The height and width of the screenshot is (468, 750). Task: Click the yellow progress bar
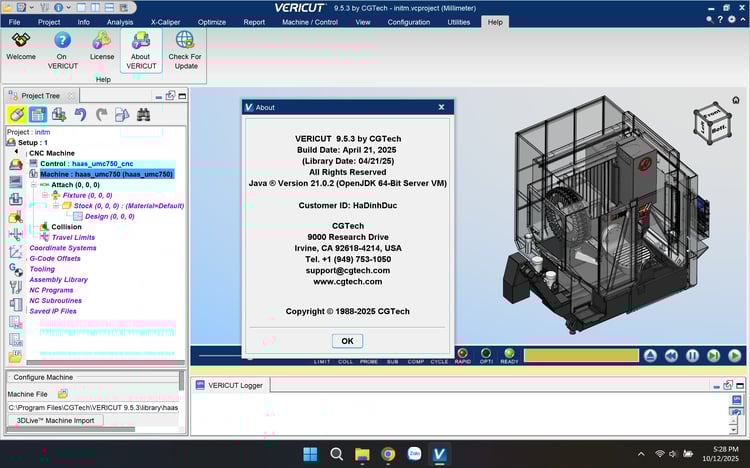(x=581, y=356)
